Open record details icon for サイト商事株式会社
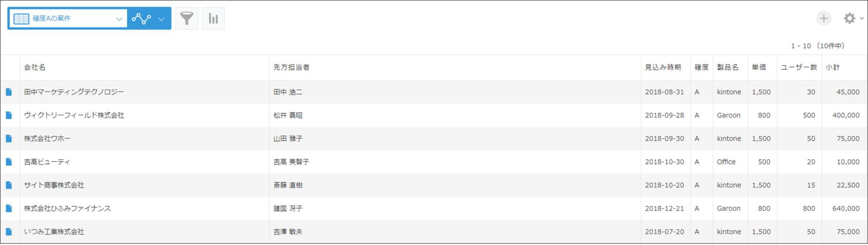The image size is (868, 245). tap(9, 185)
